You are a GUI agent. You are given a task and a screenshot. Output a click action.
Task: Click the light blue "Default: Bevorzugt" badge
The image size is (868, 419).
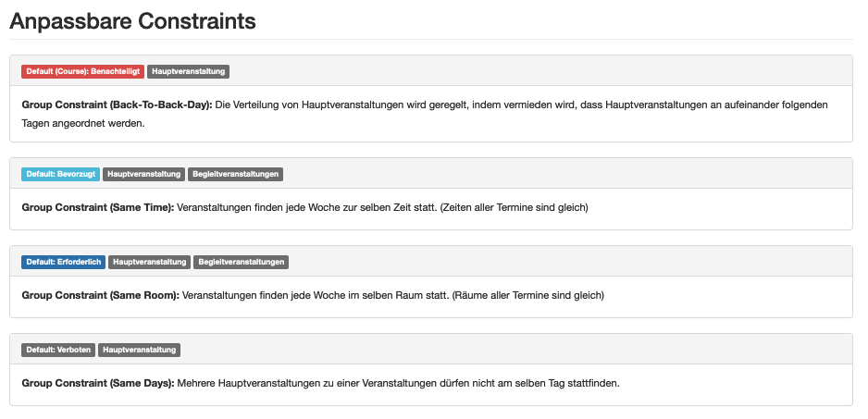click(x=60, y=174)
